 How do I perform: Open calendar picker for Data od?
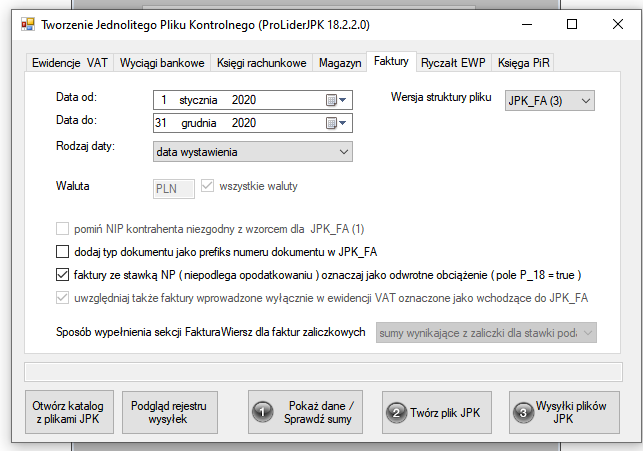(x=336, y=100)
